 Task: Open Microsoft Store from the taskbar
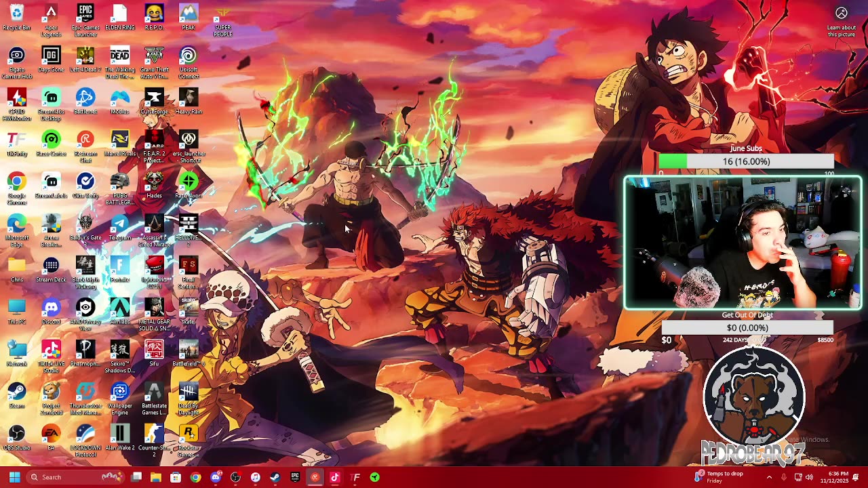pyautogui.click(x=176, y=477)
